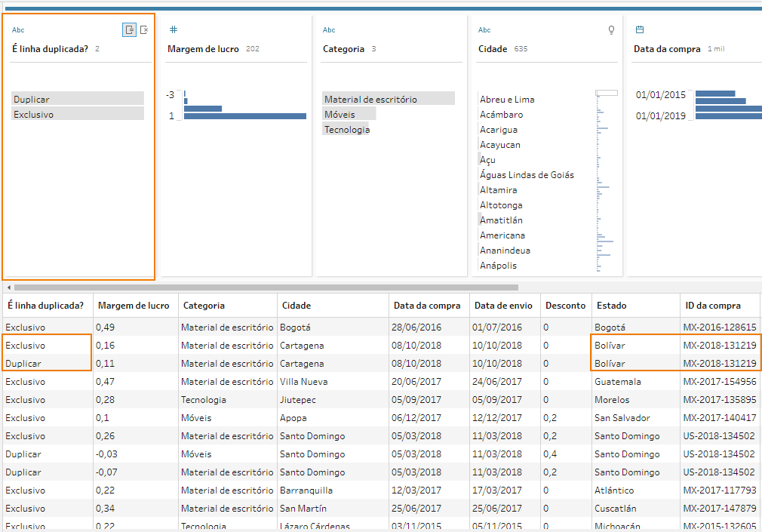Pick Amatitlán from the Cidade list
The width and height of the screenshot is (762, 532).
[501, 220]
